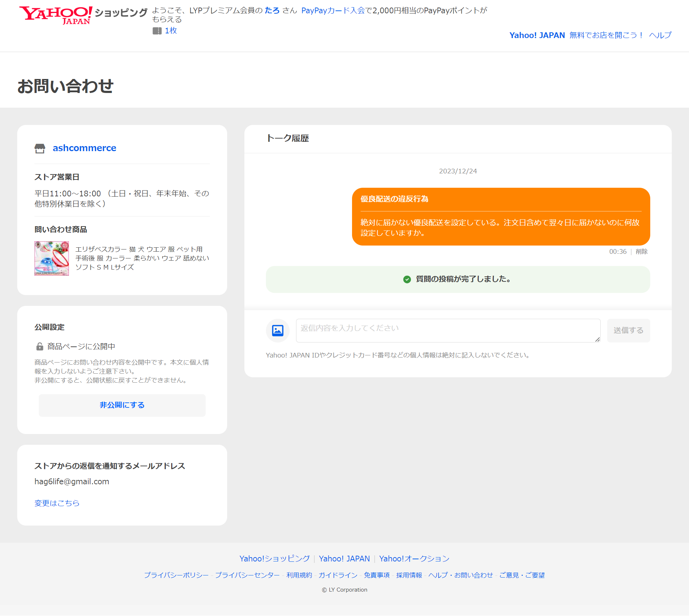689x616 pixels.
Task: Click the 問い合わせ商品 heading
Action: [61, 229]
